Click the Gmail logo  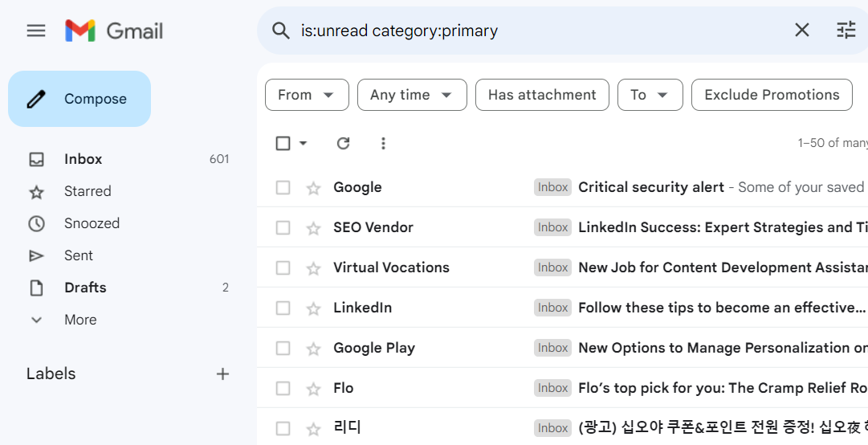point(114,31)
